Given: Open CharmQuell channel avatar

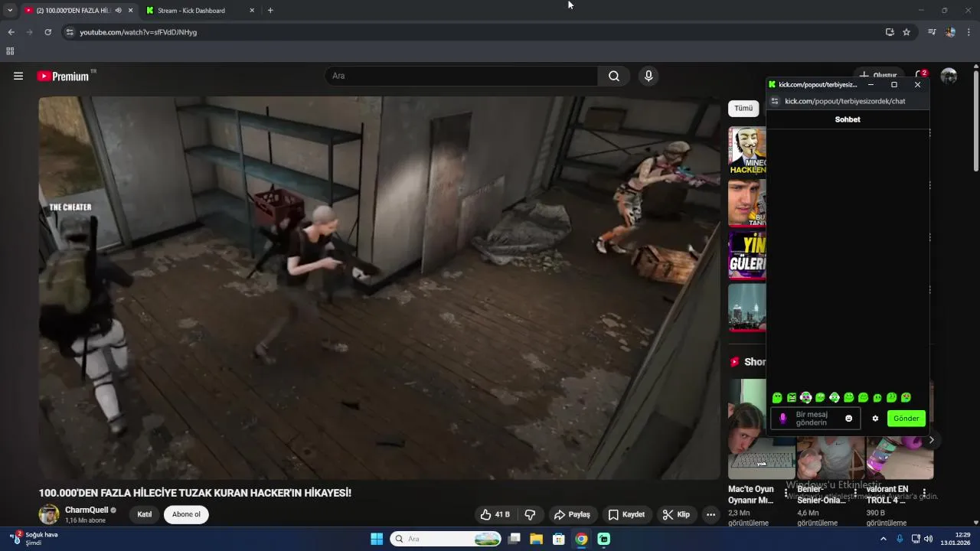Looking at the screenshot, I should point(49,514).
